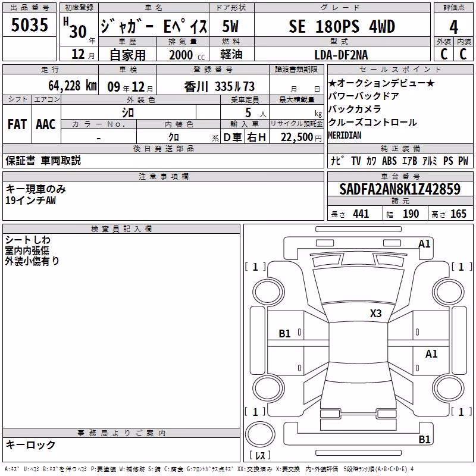Image resolution: width=476 pixels, height=476 pixels.
Task: Click note キー現車のみ
Action: tap(36, 189)
